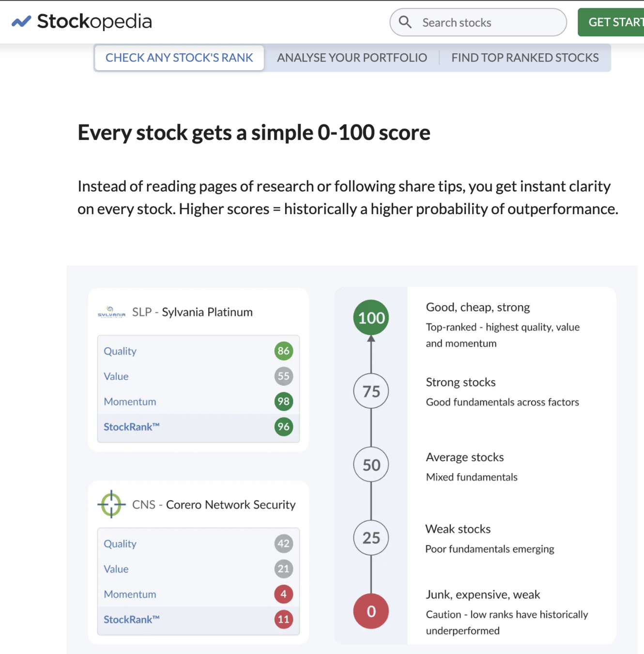Click Corero's StockRank score badge 11
This screenshot has width=644, height=654.
click(284, 619)
